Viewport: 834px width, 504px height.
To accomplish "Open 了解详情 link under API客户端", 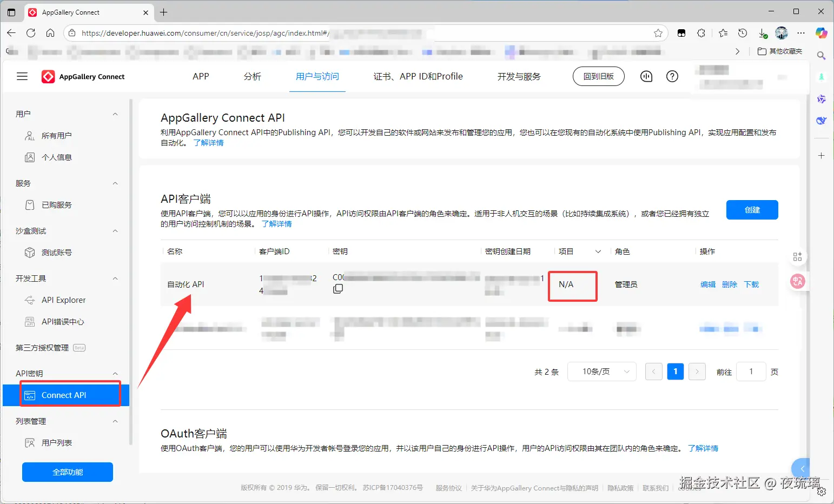I will pos(276,224).
